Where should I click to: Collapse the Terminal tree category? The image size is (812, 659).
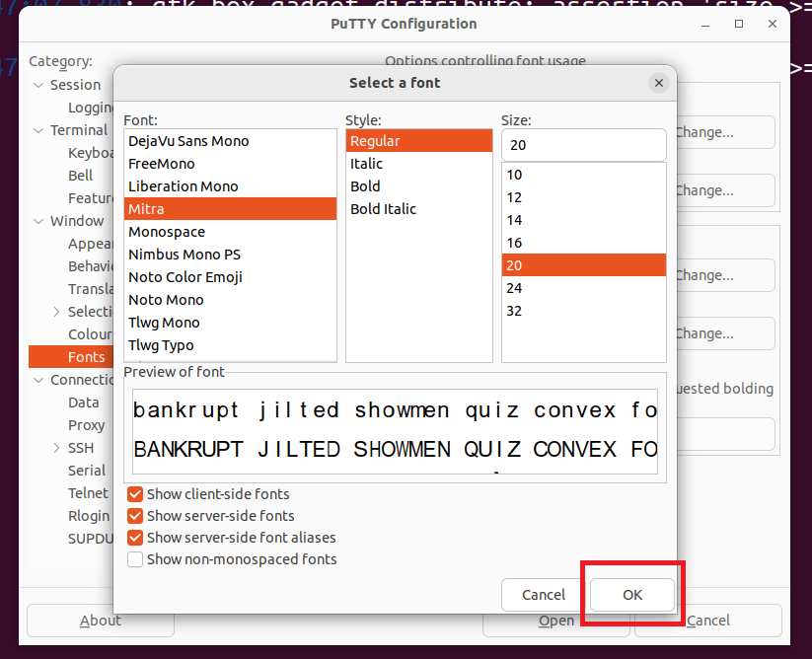pyautogui.click(x=38, y=130)
